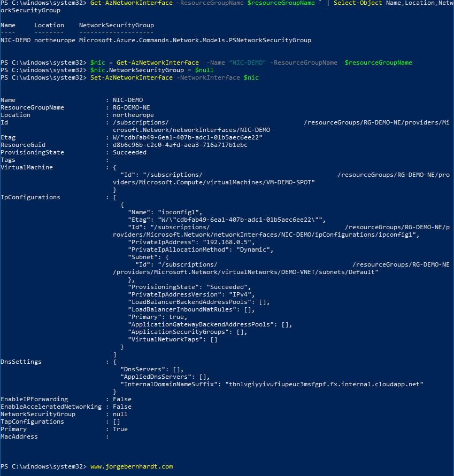Screen dimensions: 454x476
Task: Click the TapConfigurations label
Action: click(32, 422)
